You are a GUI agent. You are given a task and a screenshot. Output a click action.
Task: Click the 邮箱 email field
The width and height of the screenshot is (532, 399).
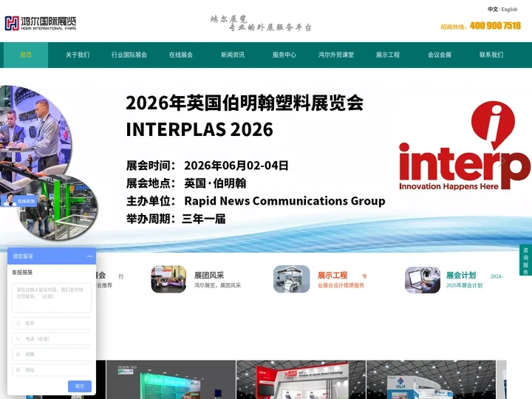click(x=52, y=354)
